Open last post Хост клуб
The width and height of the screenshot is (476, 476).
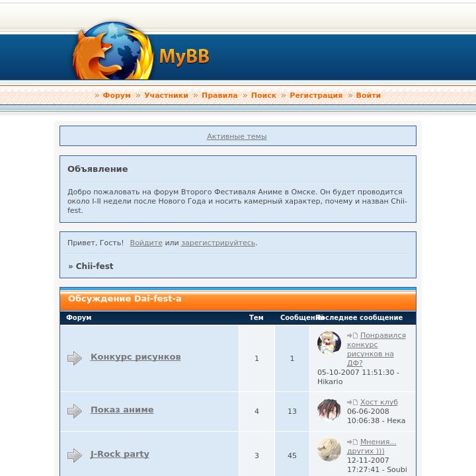pyautogui.click(x=379, y=402)
